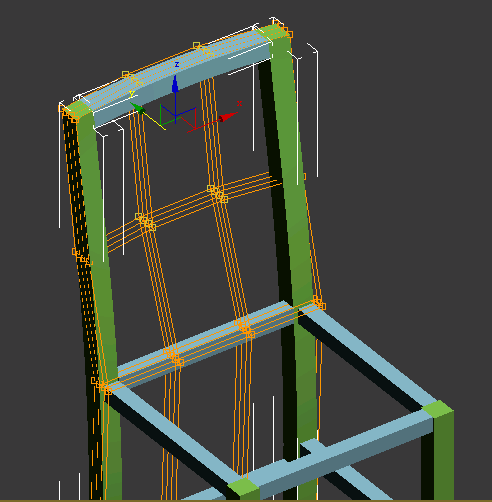This screenshot has height=502, width=492.
Task: Select vertices where right slat meets rear seat rail
Action: coord(245,329)
